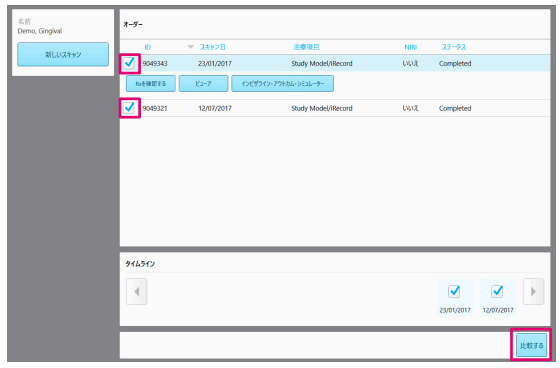Select order ID 9049321 text
The width and height of the screenshot is (560, 368).
pyautogui.click(x=155, y=108)
